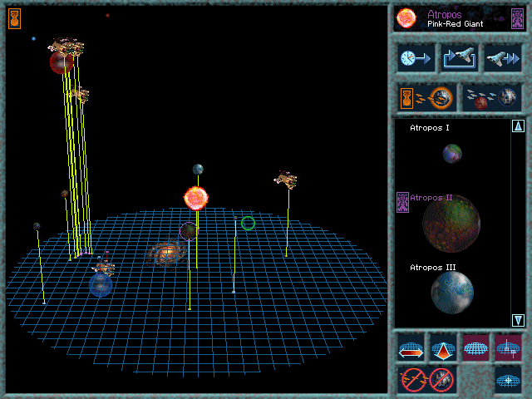The height and width of the screenshot is (399, 532).
Task: Click the Pink-Red Giant subtitle text
Action: click(455, 24)
